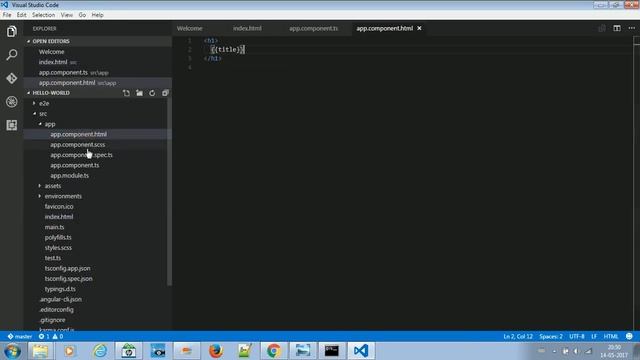The width and height of the screenshot is (640, 360).
Task: Open File Explorer from the taskbar
Action: point(40,351)
